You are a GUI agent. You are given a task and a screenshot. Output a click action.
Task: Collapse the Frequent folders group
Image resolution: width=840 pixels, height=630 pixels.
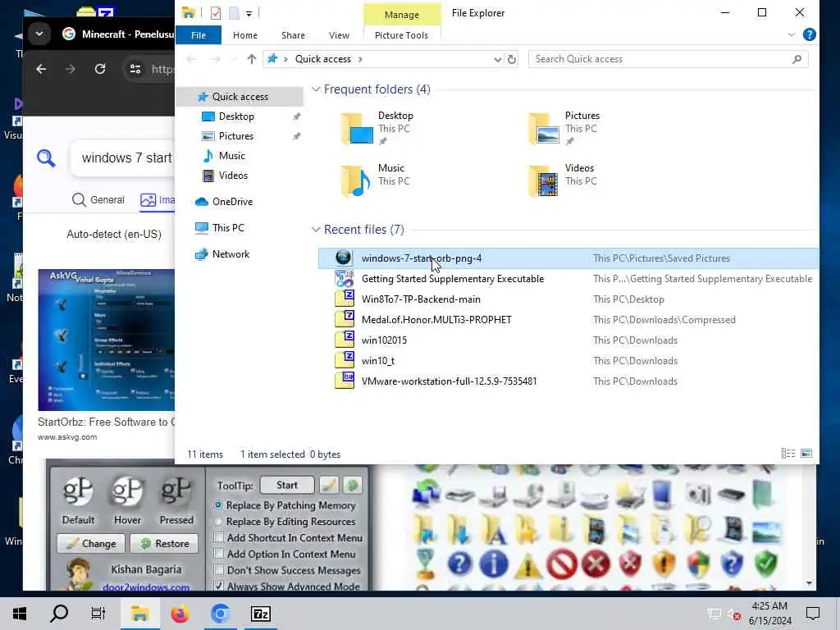pos(316,89)
